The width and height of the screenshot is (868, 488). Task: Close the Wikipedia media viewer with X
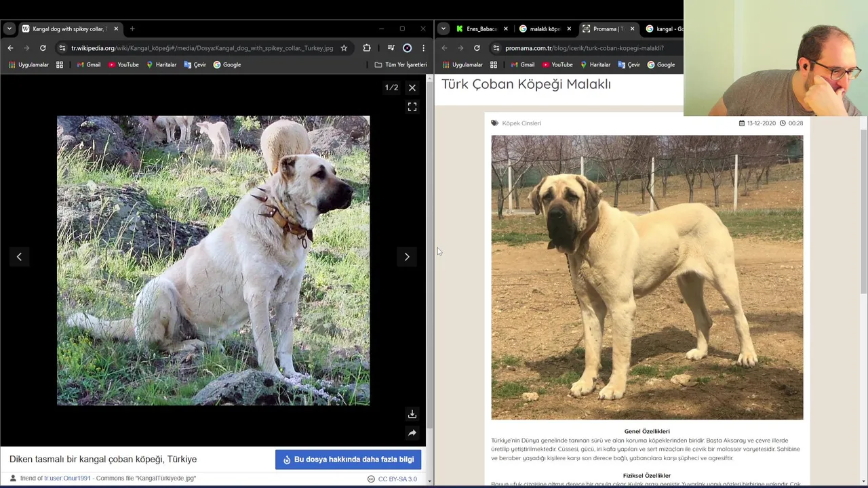(412, 87)
